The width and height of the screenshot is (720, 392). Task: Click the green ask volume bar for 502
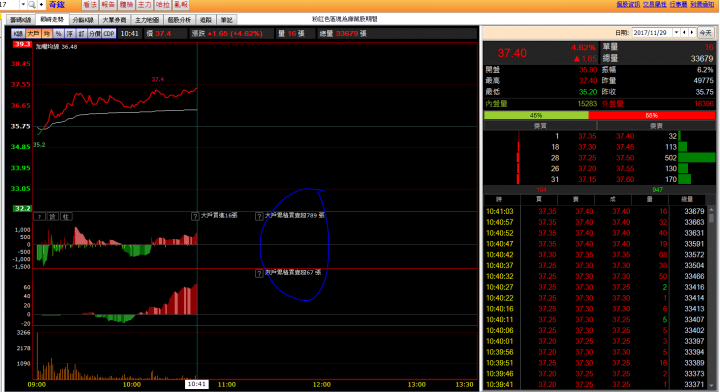pyautogui.click(x=697, y=157)
